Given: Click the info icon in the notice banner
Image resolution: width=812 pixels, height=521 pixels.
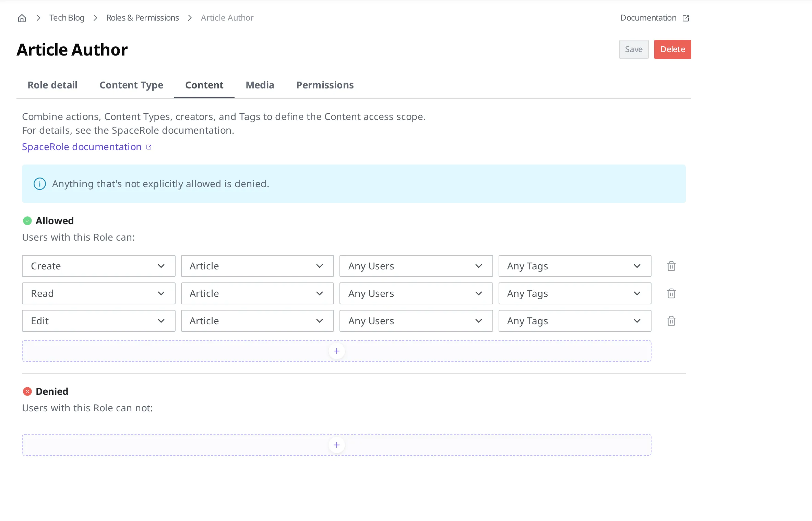Looking at the screenshot, I should pyautogui.click(x=40, y=184).
